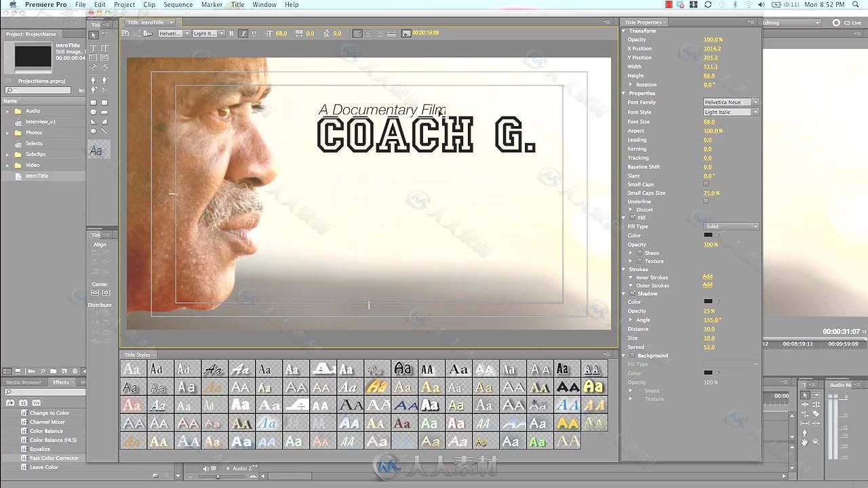The height and width of the screenshot is (488, 868).
Task: Click the Shadow color swatch
Action: coord(708,301)
